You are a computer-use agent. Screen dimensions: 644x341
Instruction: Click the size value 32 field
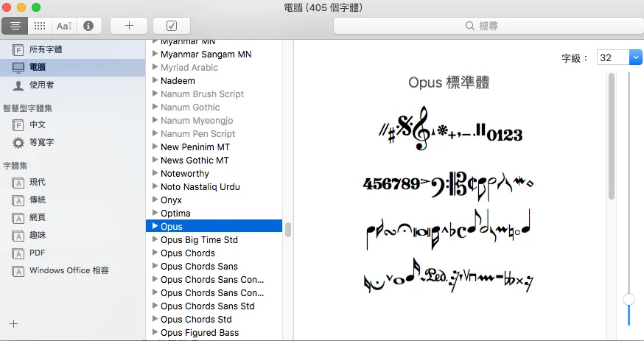(613, 57)
